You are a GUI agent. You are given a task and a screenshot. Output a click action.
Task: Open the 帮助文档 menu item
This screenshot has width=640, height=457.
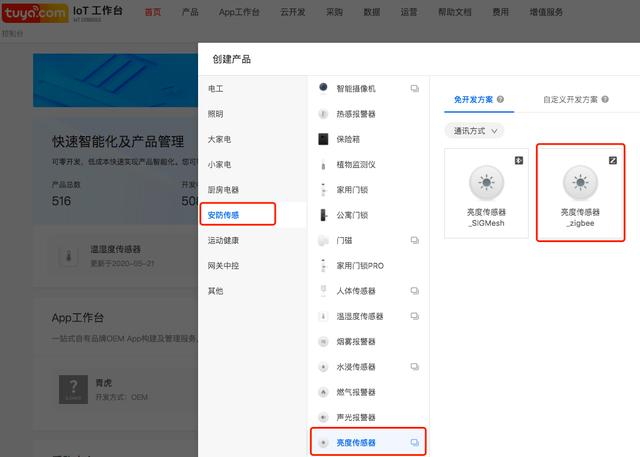point(455,12)
